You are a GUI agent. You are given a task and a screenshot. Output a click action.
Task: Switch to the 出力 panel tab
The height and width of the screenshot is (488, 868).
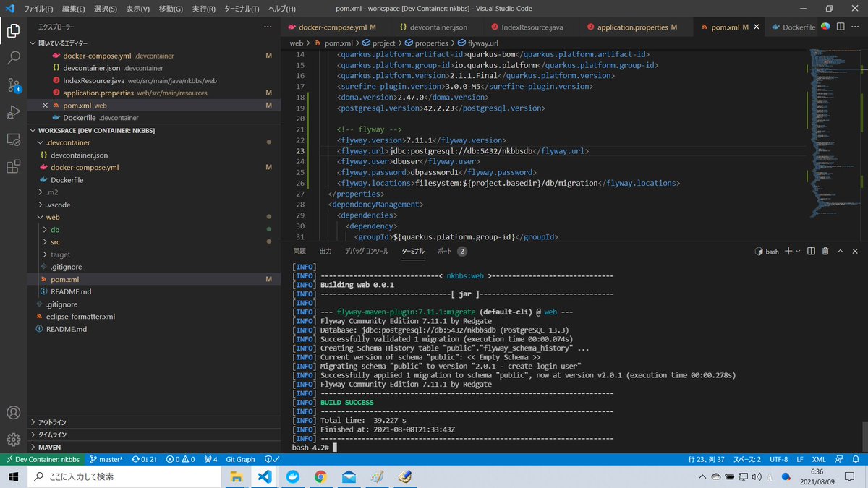tap(325, 251)
